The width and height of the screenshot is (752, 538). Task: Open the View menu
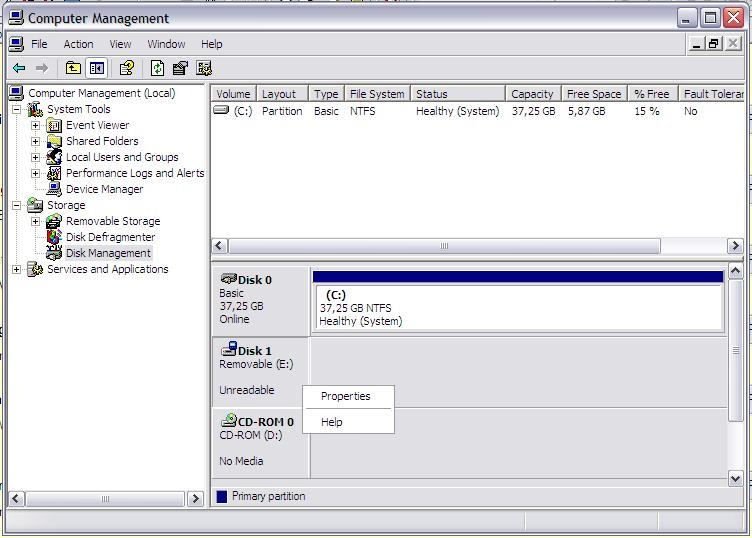pyautogui.click(x=120, y=44)
